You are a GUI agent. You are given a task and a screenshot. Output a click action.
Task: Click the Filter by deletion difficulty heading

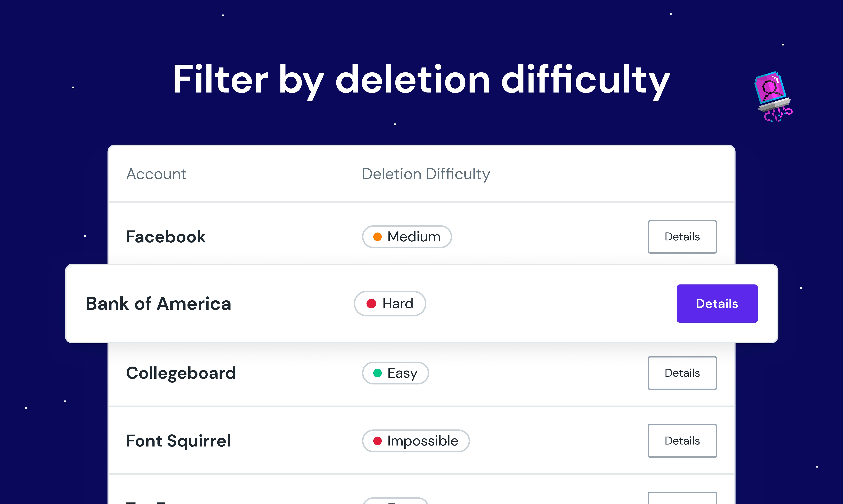click(421, 80)
